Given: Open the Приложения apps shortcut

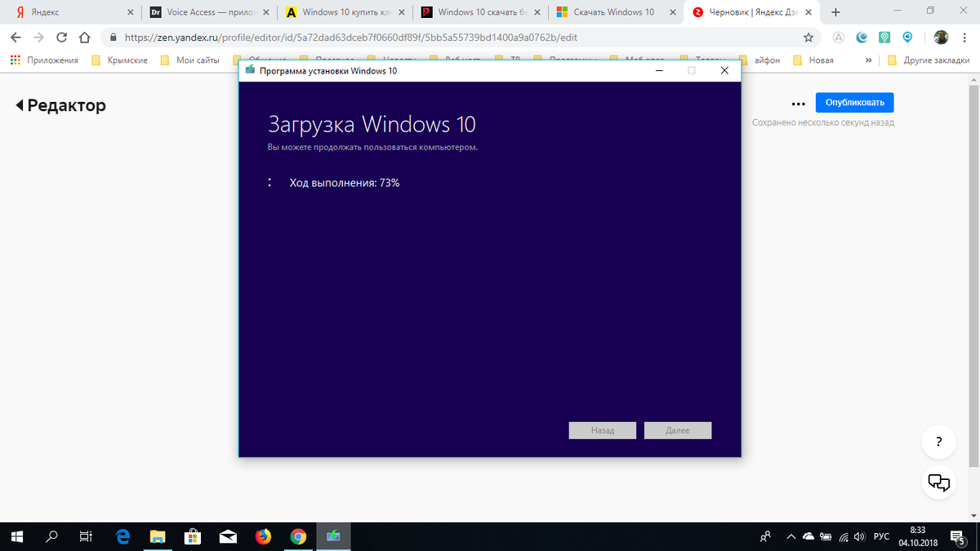Looking at the screenshot, I should [x=44, y=60].
